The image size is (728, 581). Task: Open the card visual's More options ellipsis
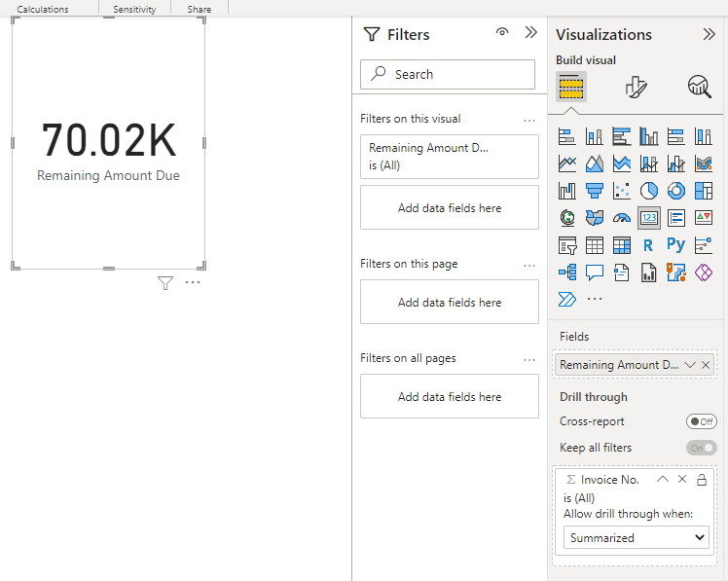[192, 282]
